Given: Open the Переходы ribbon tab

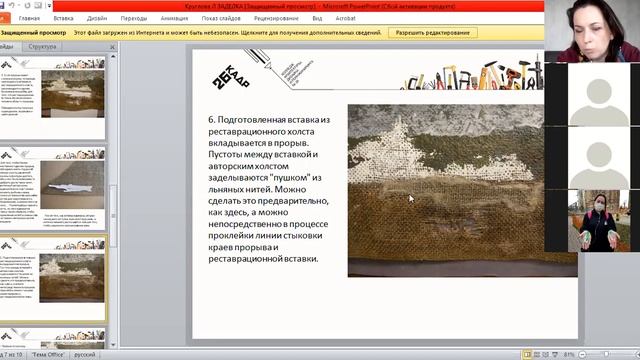Looking at the screenshot, I should pos(134,18).
